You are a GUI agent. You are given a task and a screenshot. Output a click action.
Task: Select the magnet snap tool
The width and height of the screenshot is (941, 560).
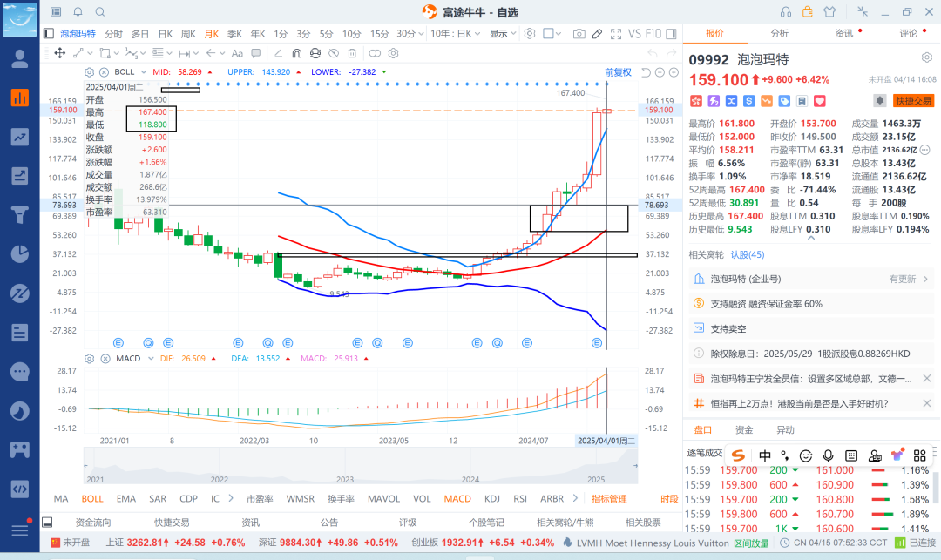point(296,53)
